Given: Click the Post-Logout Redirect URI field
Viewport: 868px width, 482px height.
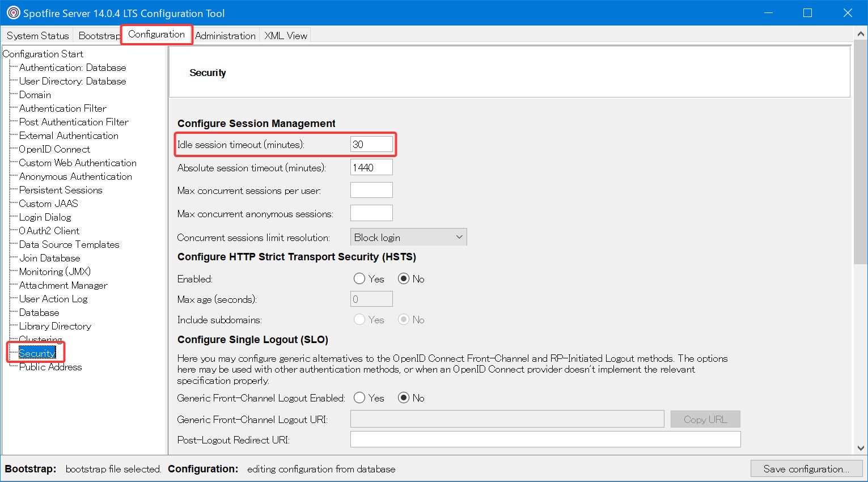Looking at the screenshot, I should [545, 439].
